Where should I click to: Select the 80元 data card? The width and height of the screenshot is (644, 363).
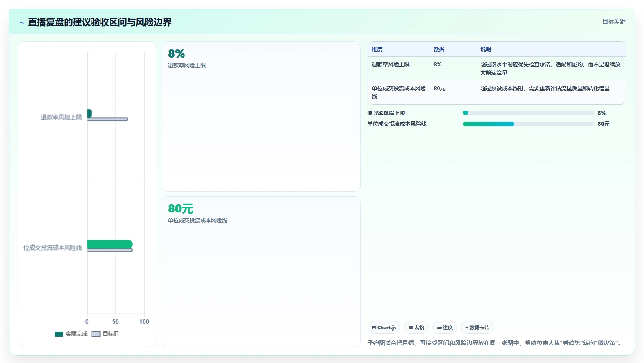pos(261,271)
